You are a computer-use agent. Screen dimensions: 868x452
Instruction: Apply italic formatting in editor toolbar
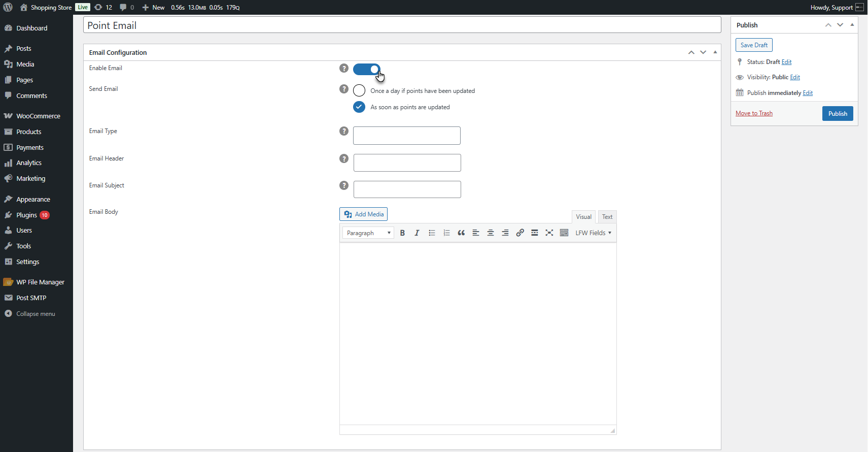[x=417, y=233]
